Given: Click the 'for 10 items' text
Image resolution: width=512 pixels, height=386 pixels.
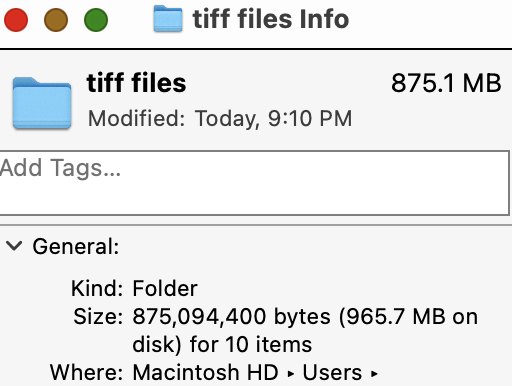Looking at the screenshot, I should (x=251, y=344).
